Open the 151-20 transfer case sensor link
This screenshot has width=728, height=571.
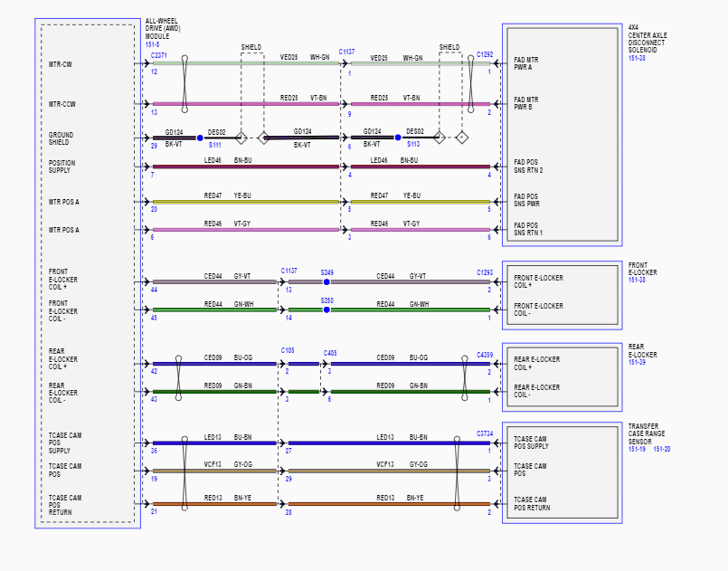(662, 449)
